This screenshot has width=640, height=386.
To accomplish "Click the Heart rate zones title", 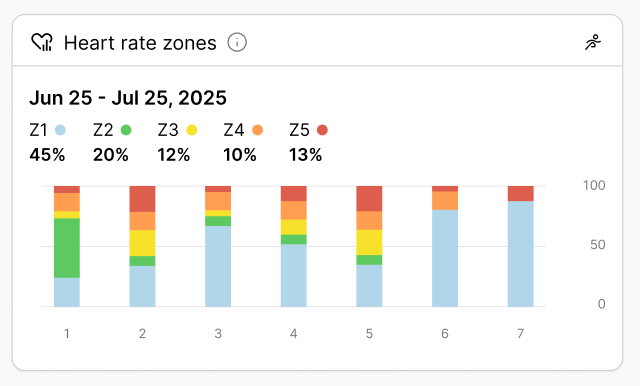I will [x=140, y=43].
